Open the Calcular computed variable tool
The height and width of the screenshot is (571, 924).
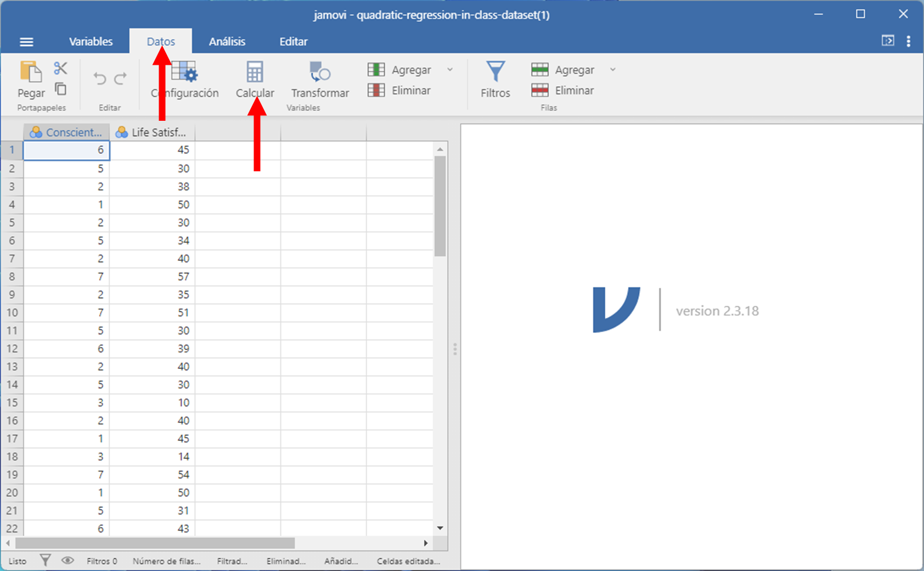click(255, 80)
